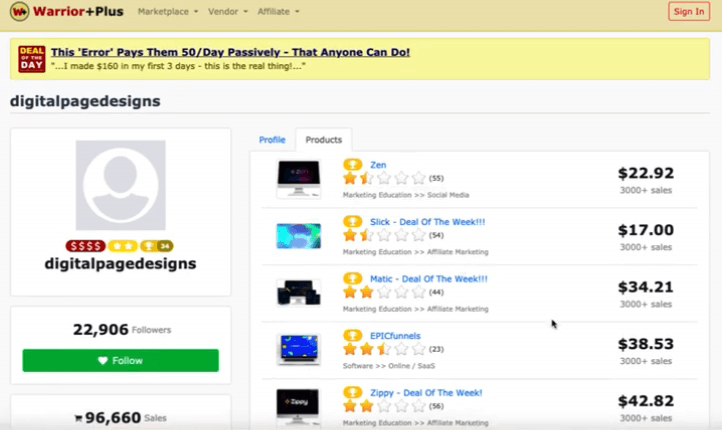Click the trophy badge next to Matic

click(x=353, y=279)
